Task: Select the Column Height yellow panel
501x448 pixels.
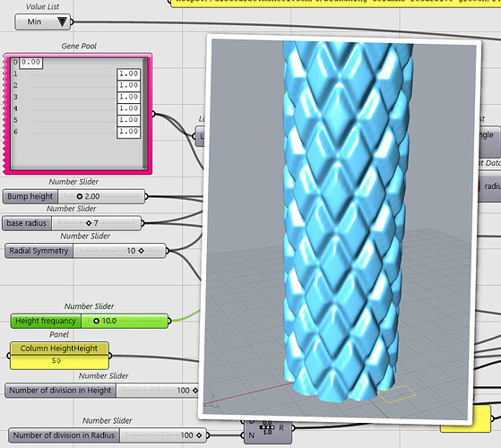Action: pos(59,356)
